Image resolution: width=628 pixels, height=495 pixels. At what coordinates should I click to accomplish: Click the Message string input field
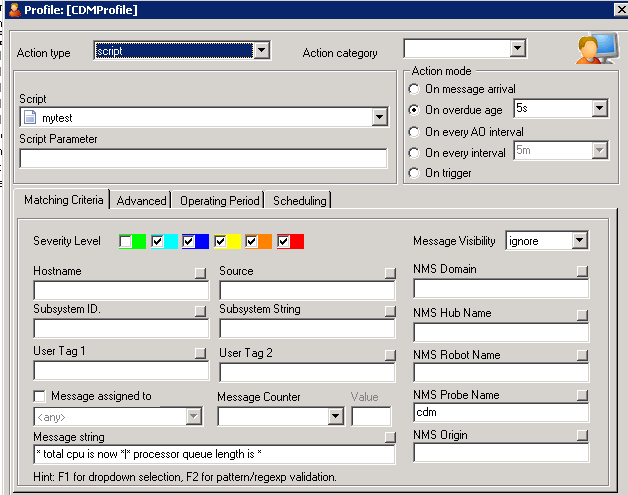pos(214,454)
